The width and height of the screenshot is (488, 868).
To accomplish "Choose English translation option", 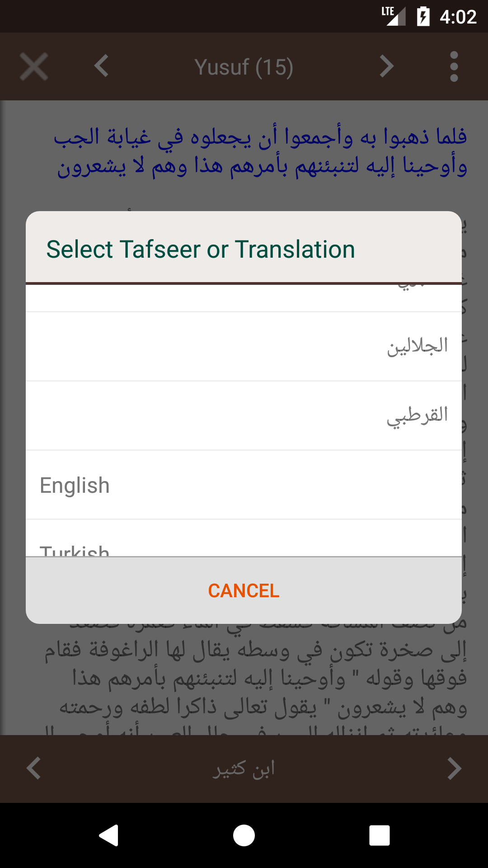I will point(244,485).
